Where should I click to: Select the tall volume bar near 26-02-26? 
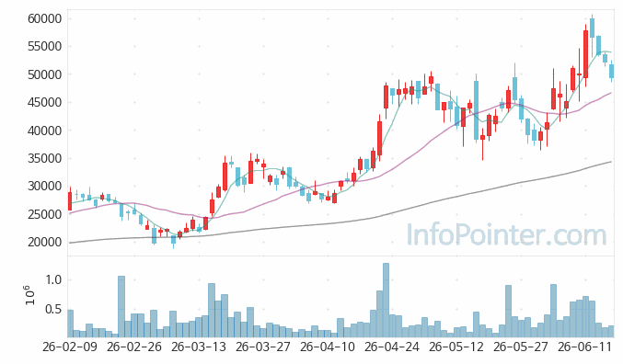pyautogui.click(x=121, y=306)
